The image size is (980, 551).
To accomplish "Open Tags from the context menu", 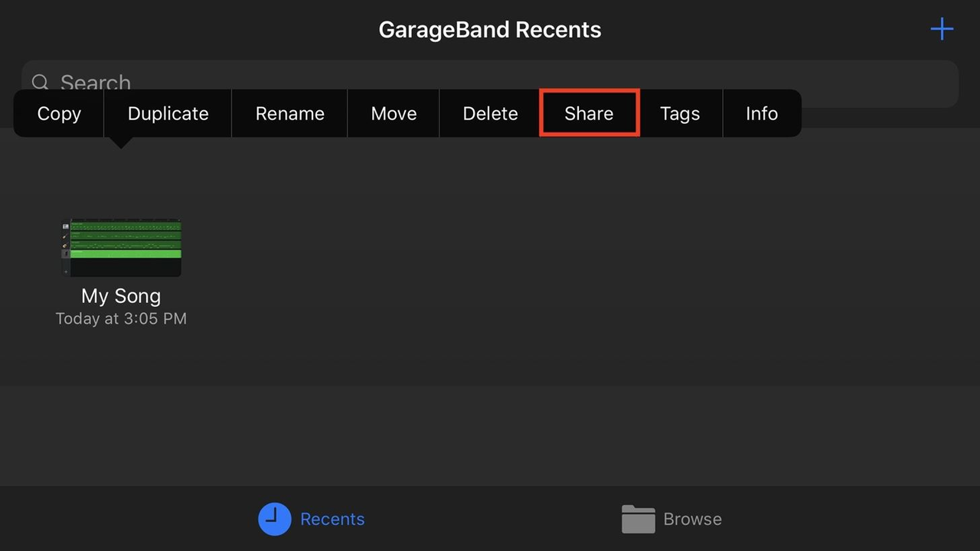I will [680, 113].
